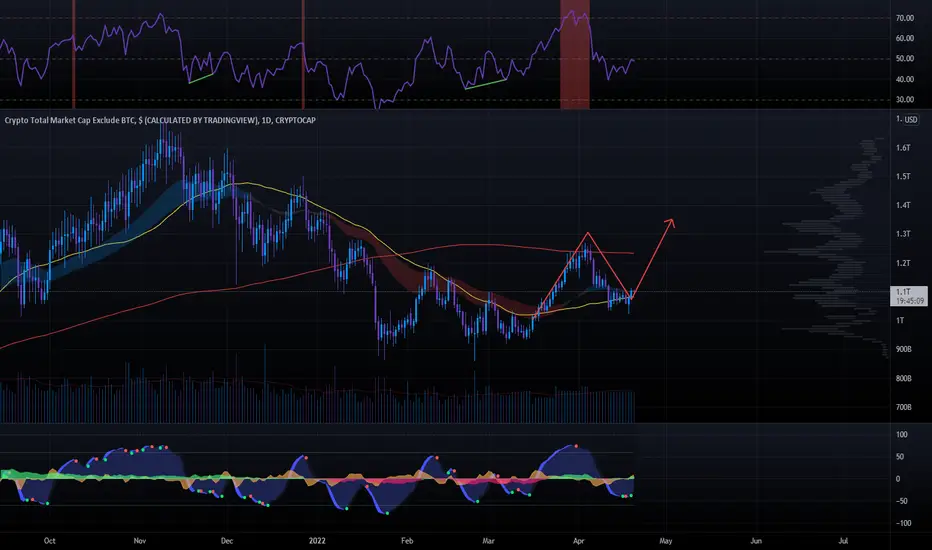This screenshot has height=550, width=932.
Task: Click the 700B price axis label
Action: pyautogui.click(x=903, y=407)
